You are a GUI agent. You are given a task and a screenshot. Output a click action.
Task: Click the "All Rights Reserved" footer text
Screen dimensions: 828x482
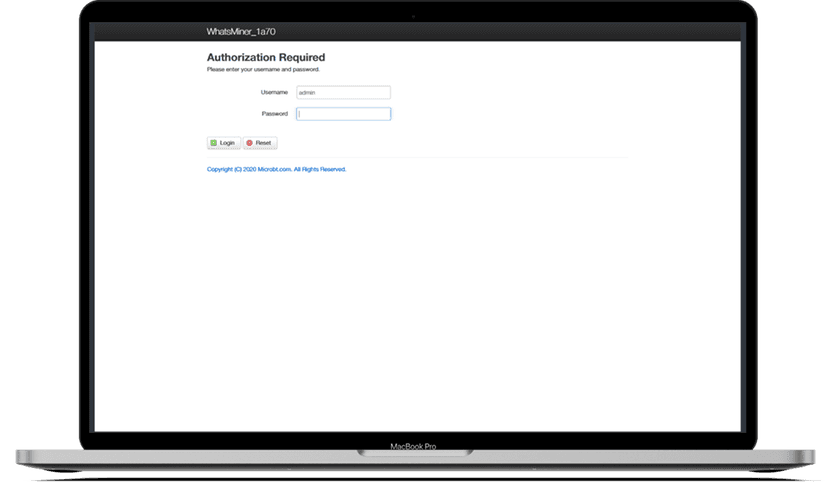(320, 170)
